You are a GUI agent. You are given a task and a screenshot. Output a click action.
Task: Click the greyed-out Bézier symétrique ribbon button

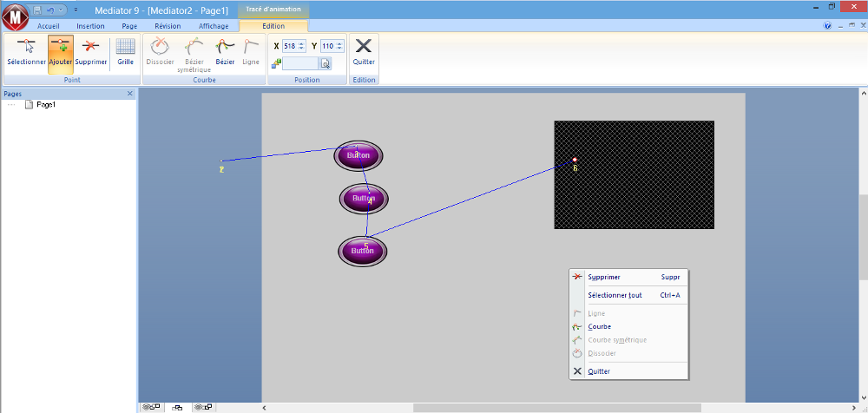[194, 55]
